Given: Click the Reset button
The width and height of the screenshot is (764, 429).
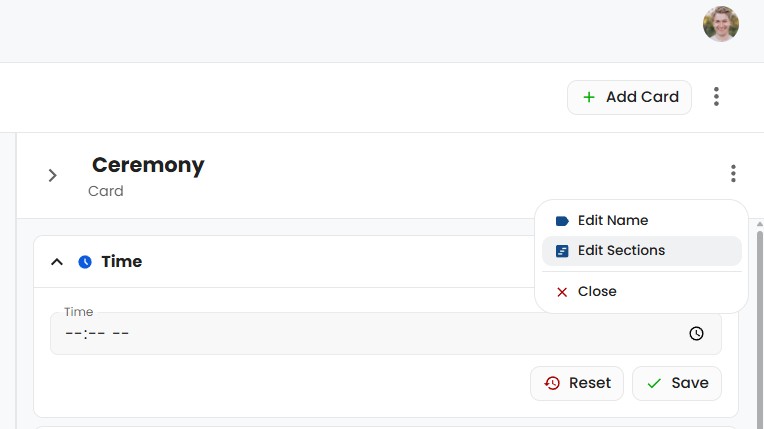Looking at the screenshot, I should [577, 383].
